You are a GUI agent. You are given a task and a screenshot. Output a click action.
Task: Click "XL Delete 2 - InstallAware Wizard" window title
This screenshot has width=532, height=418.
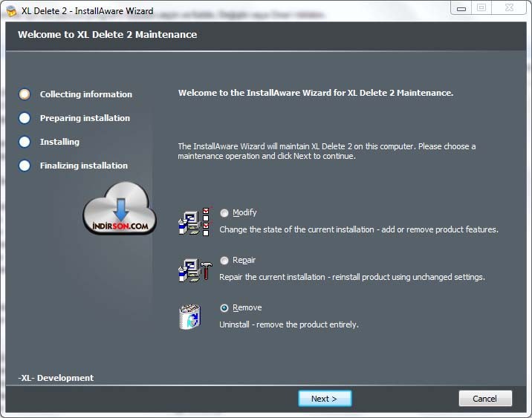point(88,11)
